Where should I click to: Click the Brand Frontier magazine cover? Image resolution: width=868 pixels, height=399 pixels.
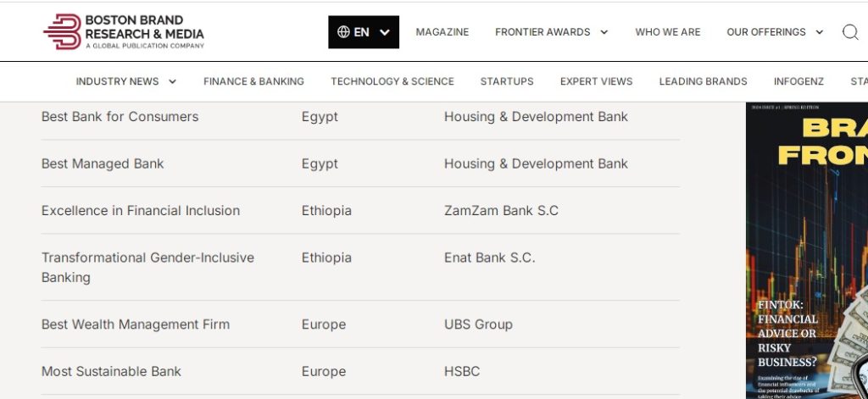click(806, 250)
